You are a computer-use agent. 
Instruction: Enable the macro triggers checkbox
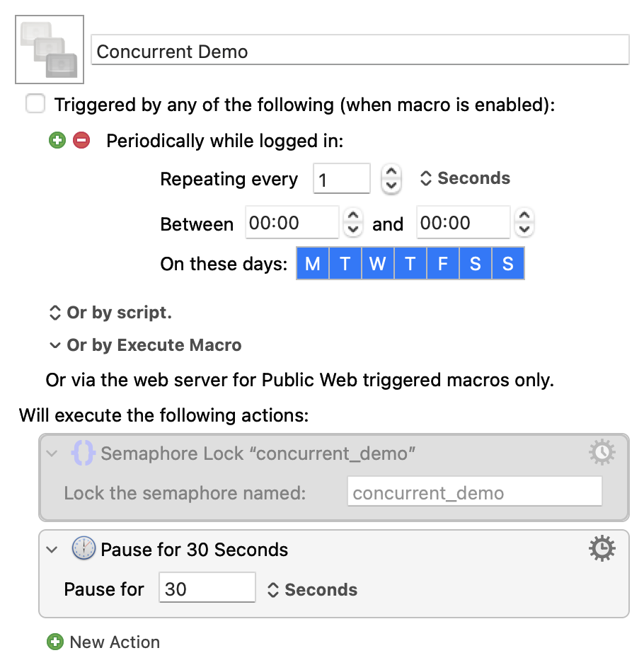35,105
